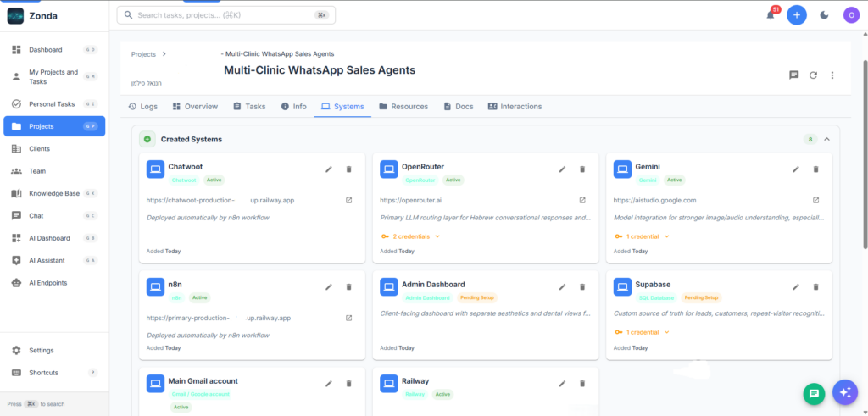Open the green chat floating button

[x=814, y=394]
